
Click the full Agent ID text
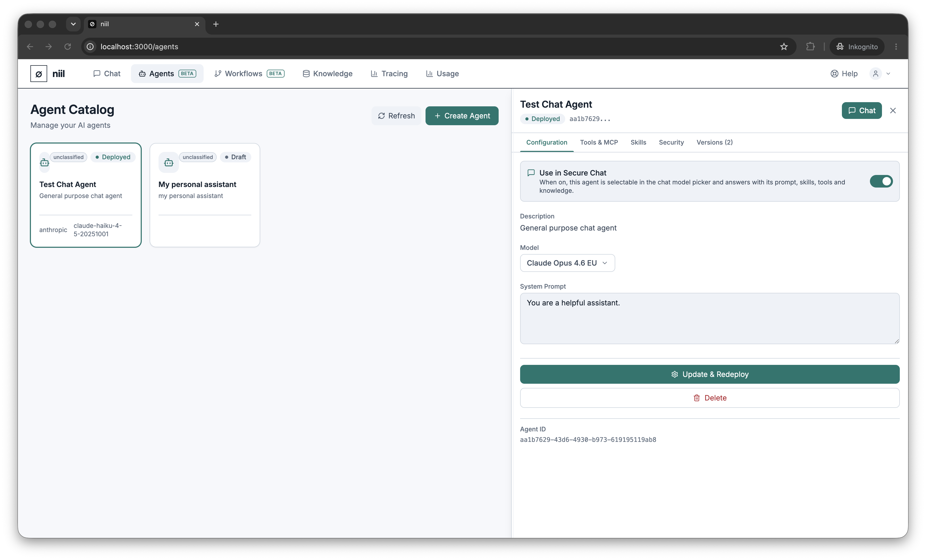[588, 440]
